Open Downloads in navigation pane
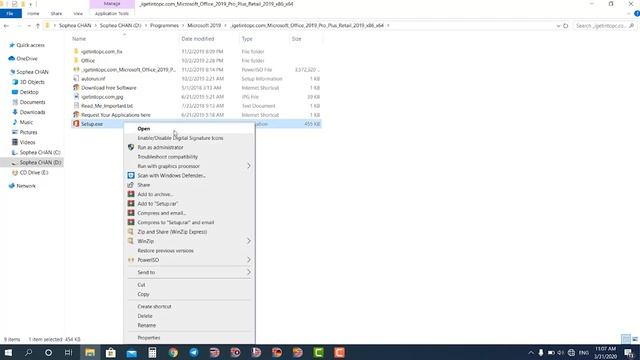640x360 pixels. pyautogui.click(x=32, y=112)
